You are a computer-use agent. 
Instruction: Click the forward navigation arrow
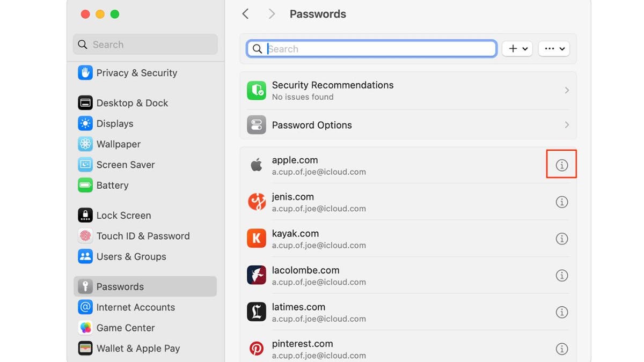(x=272, y=14)
